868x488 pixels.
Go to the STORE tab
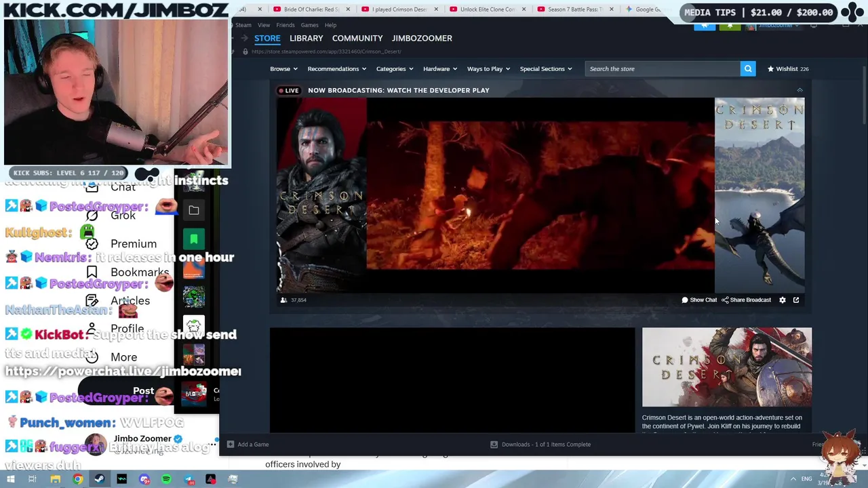point(267,38)
